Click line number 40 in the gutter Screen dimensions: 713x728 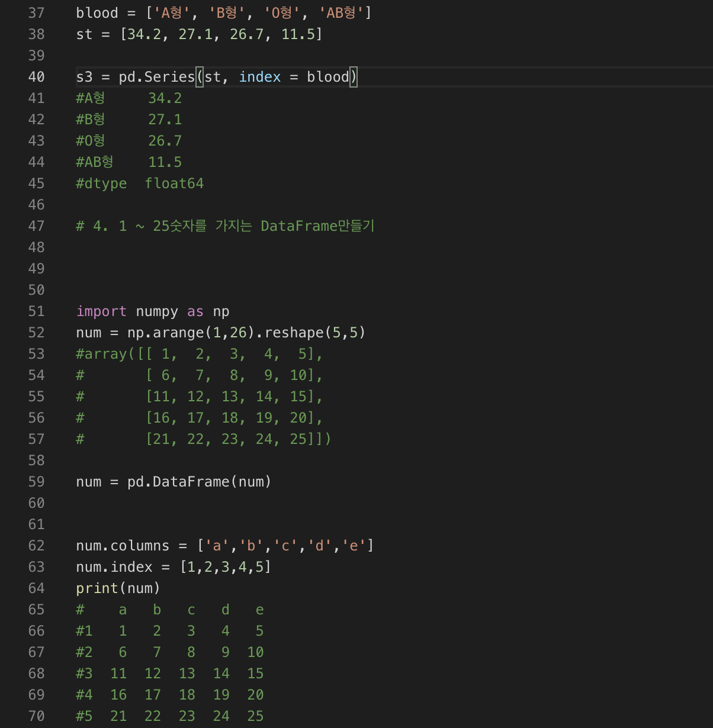36,77
